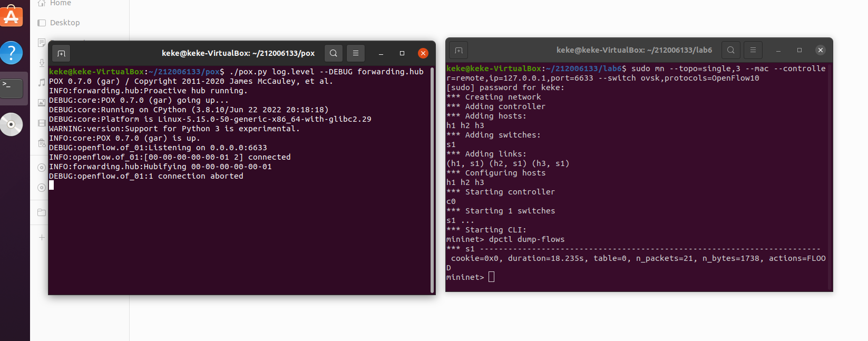
Task: Click the final 'mininet>' prompt cursor
Action: pyautogui.click(x=491, y=277)
